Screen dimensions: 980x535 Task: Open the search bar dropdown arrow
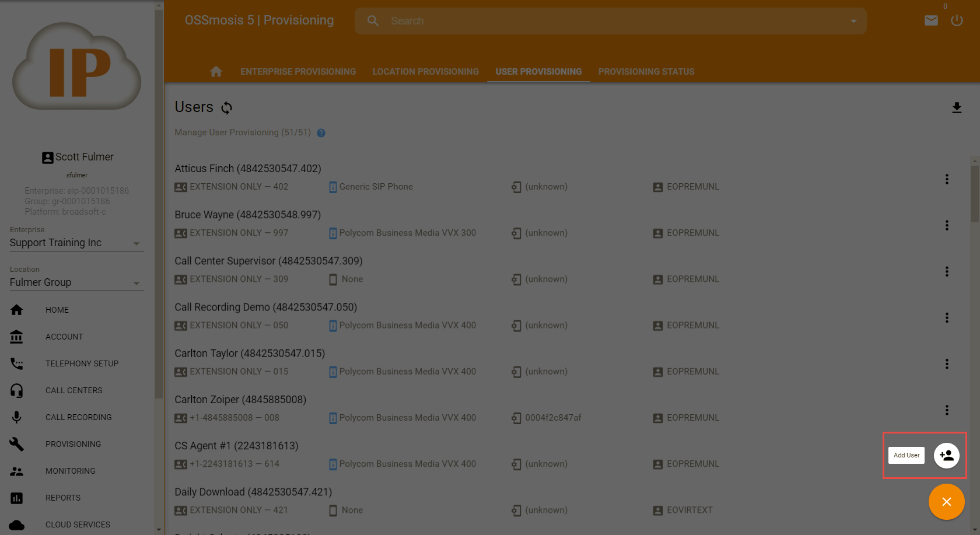point(853,22)
